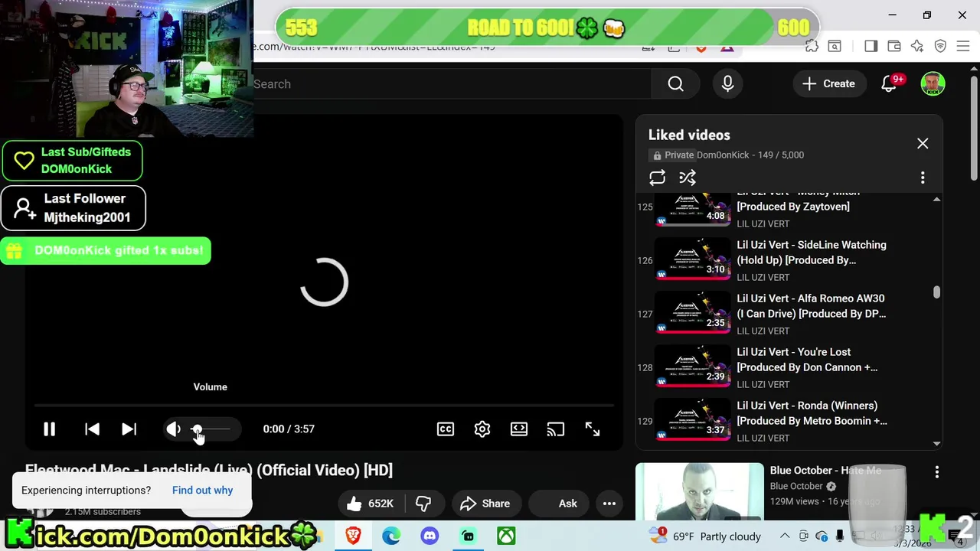Open the account avatar menu

coord(933,84)
